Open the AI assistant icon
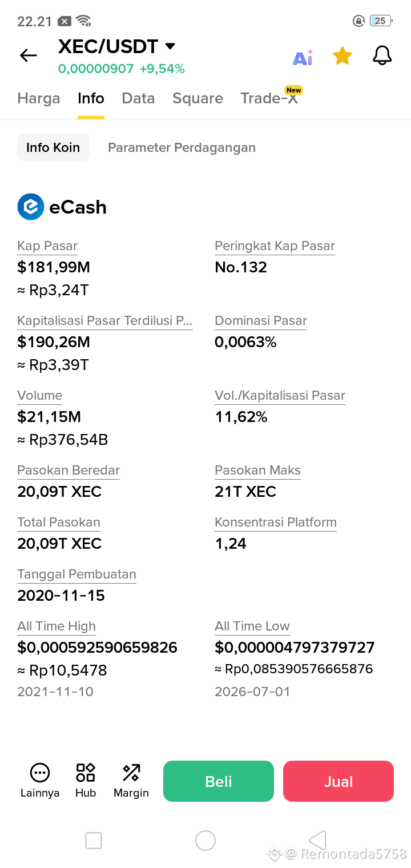Viewport: 411px width, 868px height. pyautogui.click(x=303, y=57)
